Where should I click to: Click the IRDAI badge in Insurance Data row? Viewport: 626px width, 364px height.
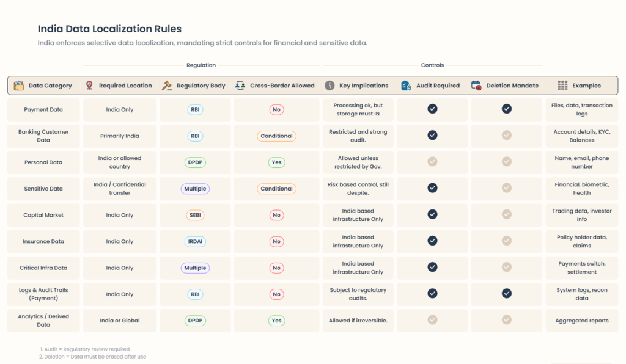coord(195,241)
